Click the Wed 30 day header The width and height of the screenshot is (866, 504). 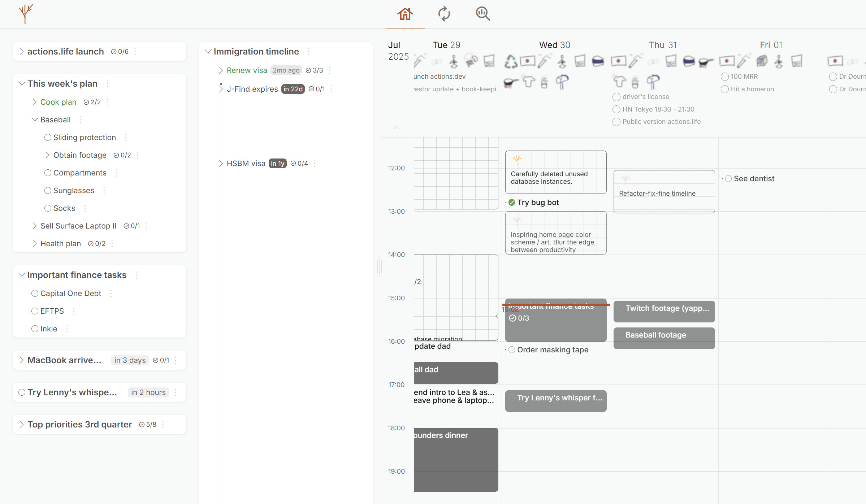(x=555, y=45)
